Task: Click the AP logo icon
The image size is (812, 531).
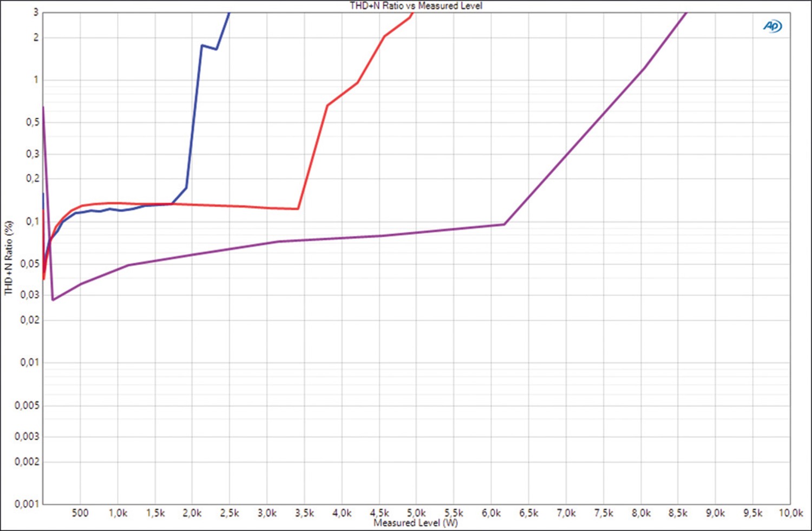Action: click(x=772, y=26)
